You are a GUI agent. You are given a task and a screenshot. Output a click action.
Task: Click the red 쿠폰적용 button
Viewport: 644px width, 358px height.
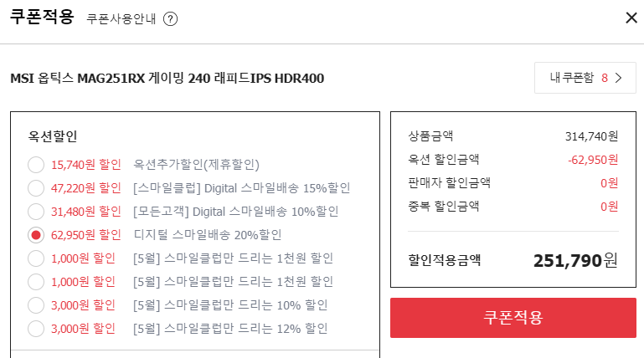coord(513,318)
